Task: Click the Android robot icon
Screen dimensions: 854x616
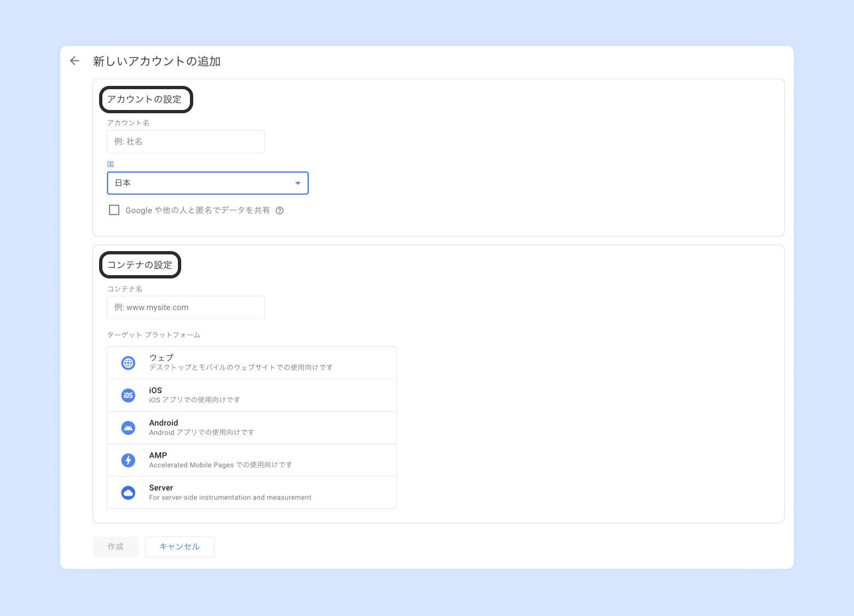Action: (128, 428)
